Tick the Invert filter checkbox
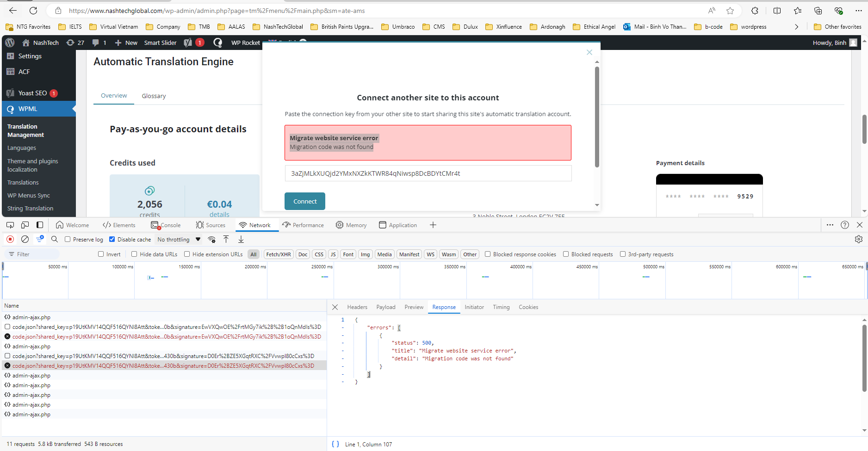The height and width of the screenshot is (451, 868). coord(101,254)
